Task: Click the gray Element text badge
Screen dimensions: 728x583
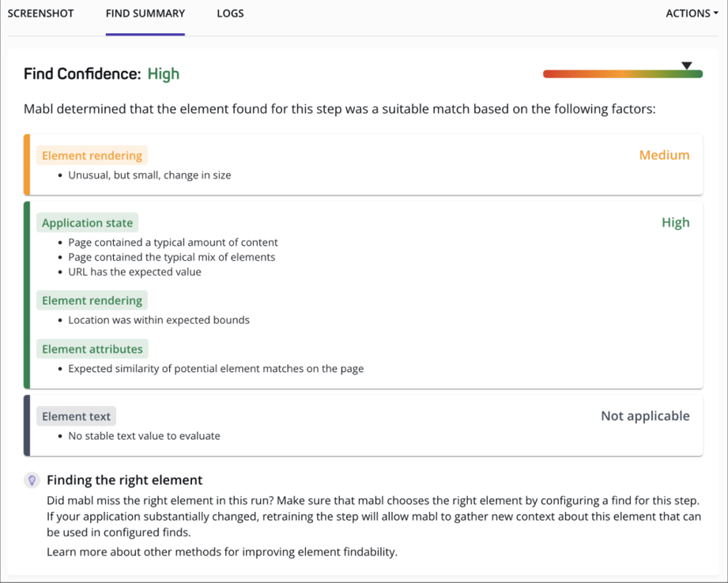Action: click(76, 416)
